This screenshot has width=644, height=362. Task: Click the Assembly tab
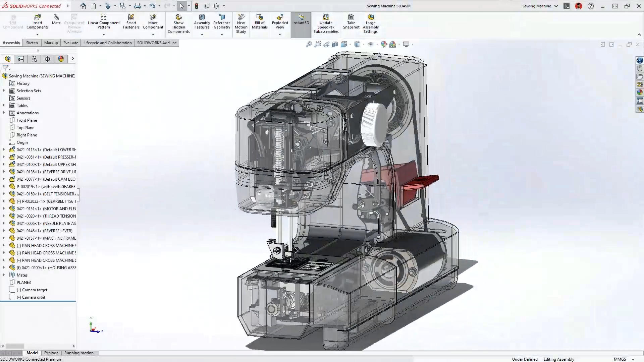point(11,43)
